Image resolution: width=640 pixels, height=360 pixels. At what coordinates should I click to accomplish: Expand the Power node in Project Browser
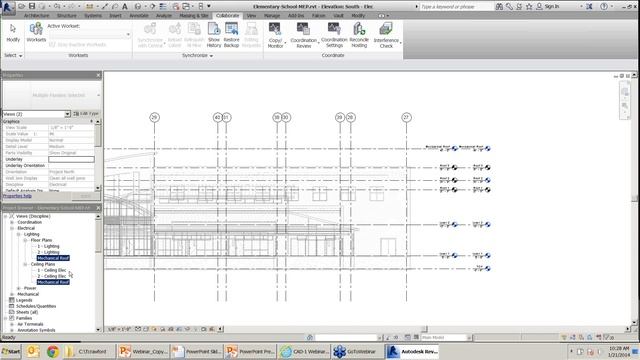(18, 288)
